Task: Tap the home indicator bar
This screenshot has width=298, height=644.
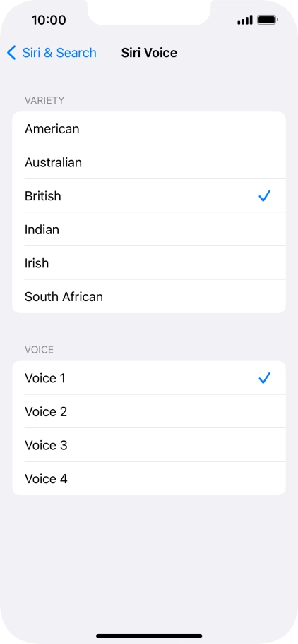Action: pos(149,636)
